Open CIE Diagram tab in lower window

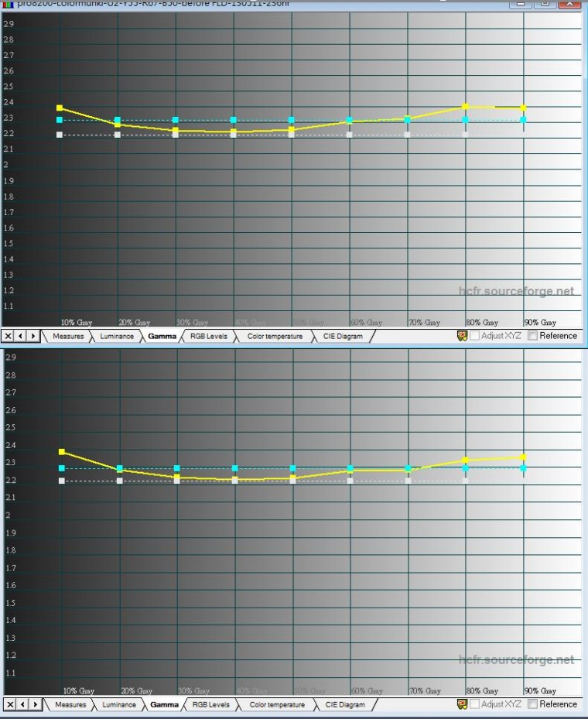coord(345,704)
